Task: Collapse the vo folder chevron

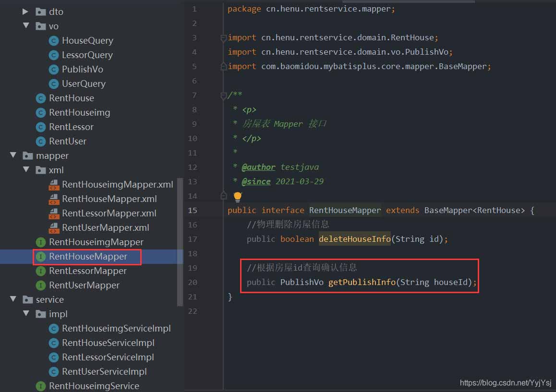Action: pos(26,26)
